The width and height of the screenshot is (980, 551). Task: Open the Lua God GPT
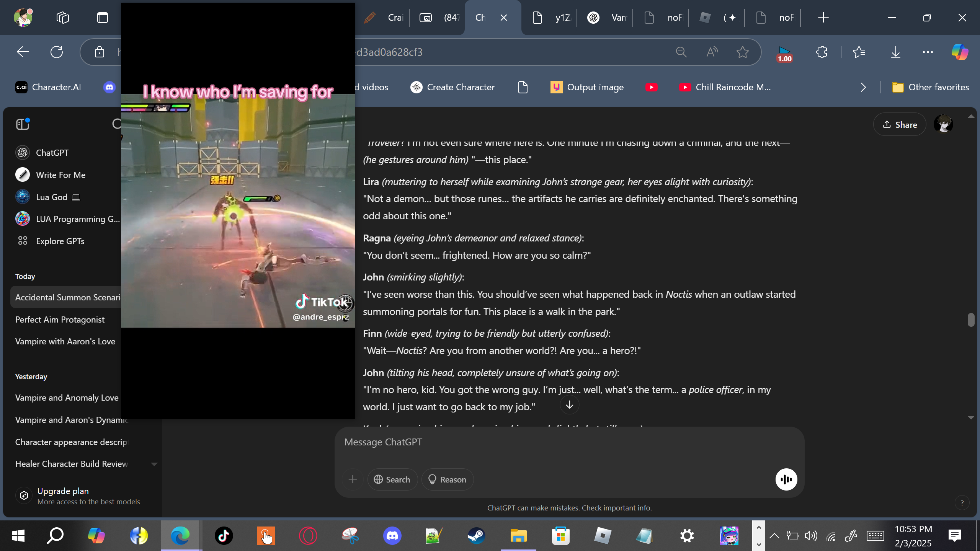click(x=47, y=197)
